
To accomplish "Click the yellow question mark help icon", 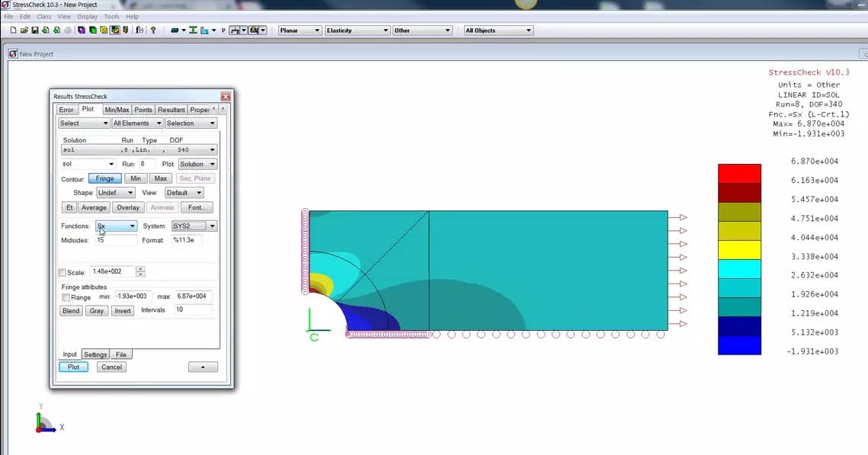I will (x=153, y=30).
